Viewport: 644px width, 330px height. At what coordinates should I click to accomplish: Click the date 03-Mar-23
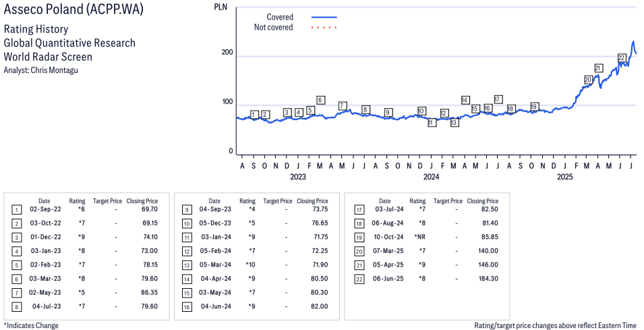(45, 279)
